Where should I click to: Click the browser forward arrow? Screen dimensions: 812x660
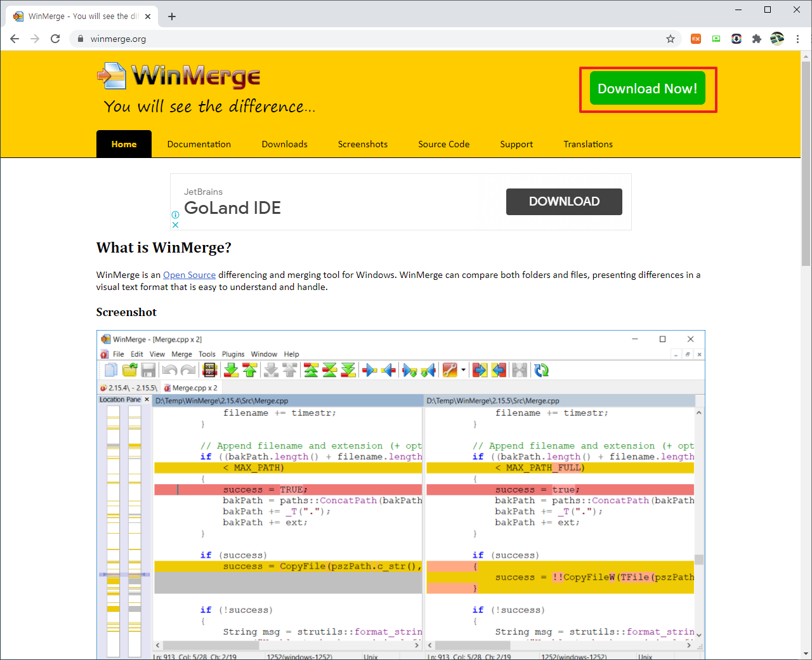click(x=35, y=39)
